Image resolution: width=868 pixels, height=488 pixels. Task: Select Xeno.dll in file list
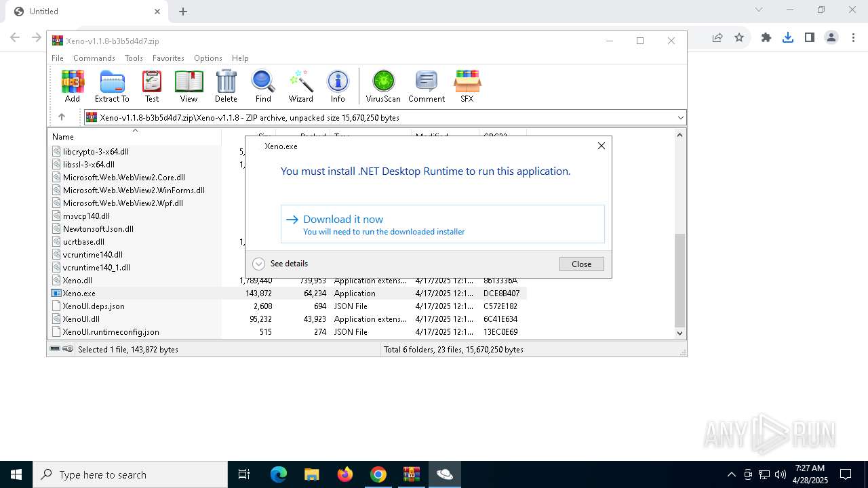tap(77, 281)
